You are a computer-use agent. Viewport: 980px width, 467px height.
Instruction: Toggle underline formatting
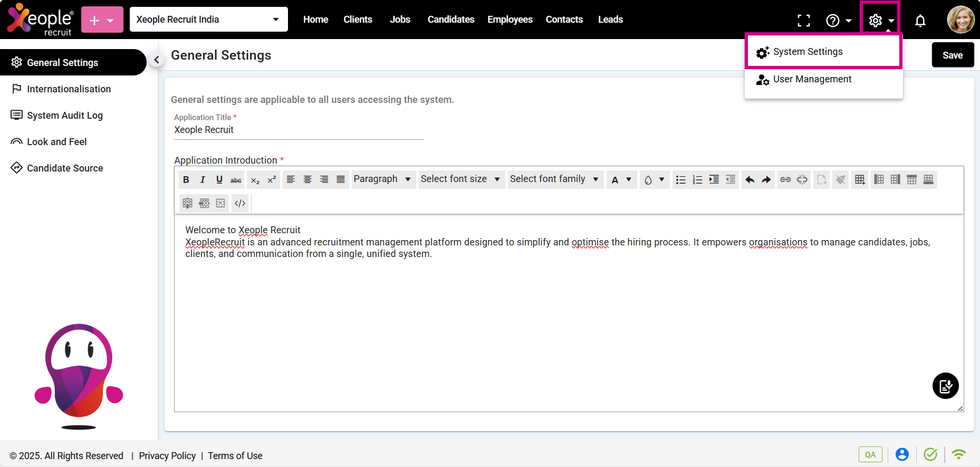tap(219, 180)
